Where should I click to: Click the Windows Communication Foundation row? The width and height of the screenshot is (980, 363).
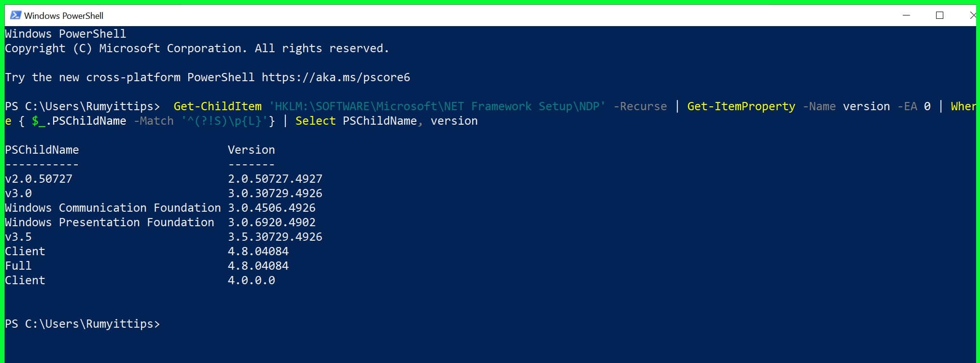click(x=112, y=208)
